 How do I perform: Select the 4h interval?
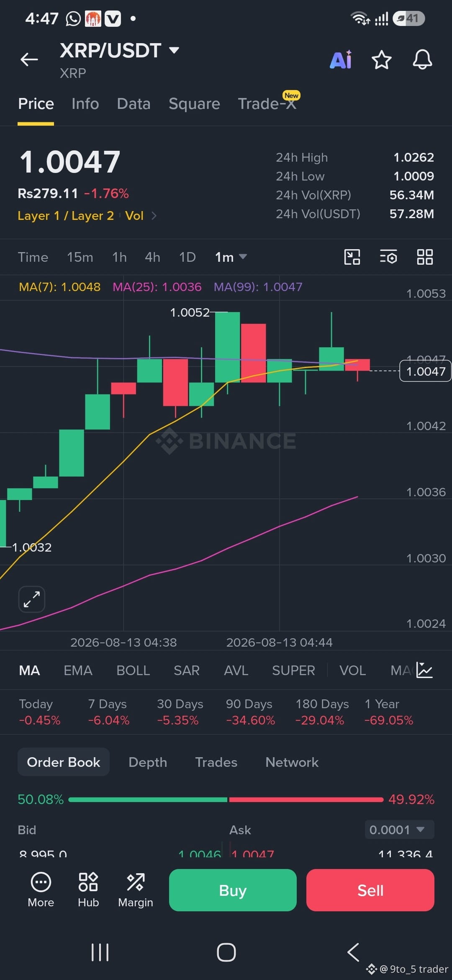[x=152, y=257]
